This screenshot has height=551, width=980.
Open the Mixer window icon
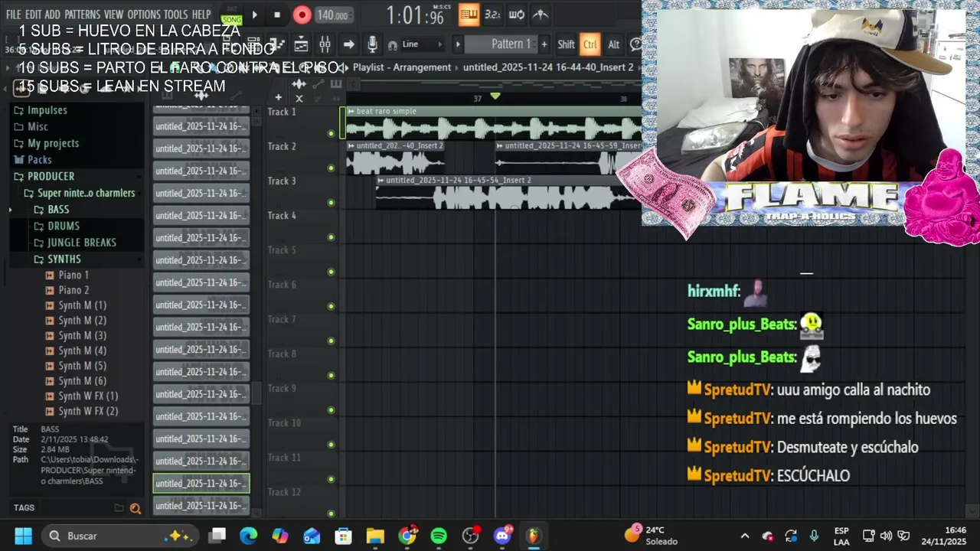click(325, 44)
